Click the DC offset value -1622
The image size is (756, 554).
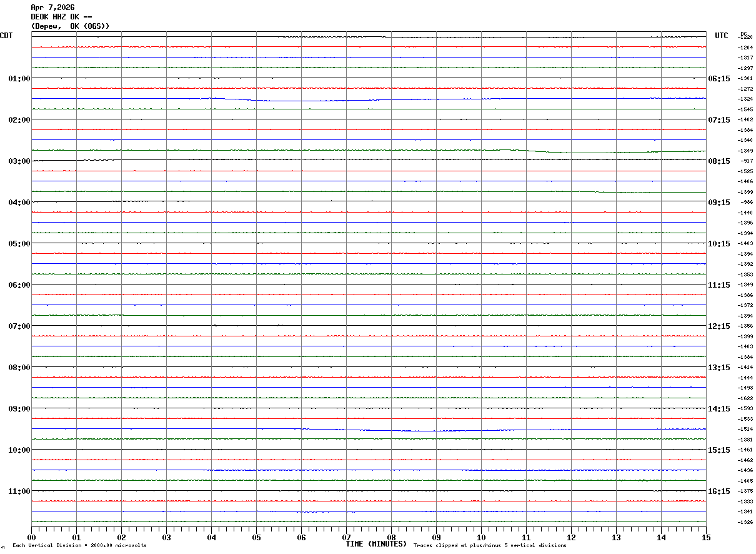pyautogui.click(x=745, y=398)
